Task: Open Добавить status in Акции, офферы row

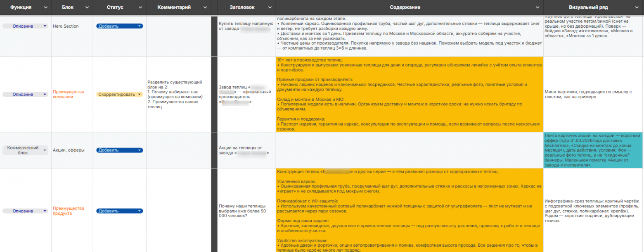Action: pos(119,150)
